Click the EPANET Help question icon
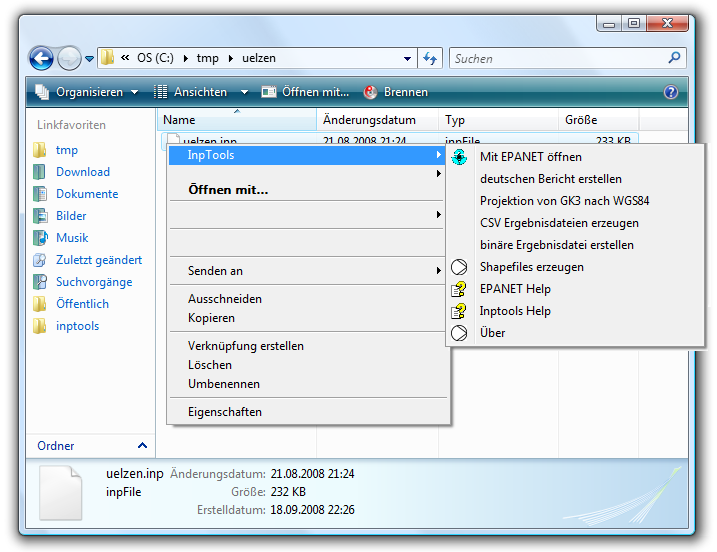 click(459, 289)
